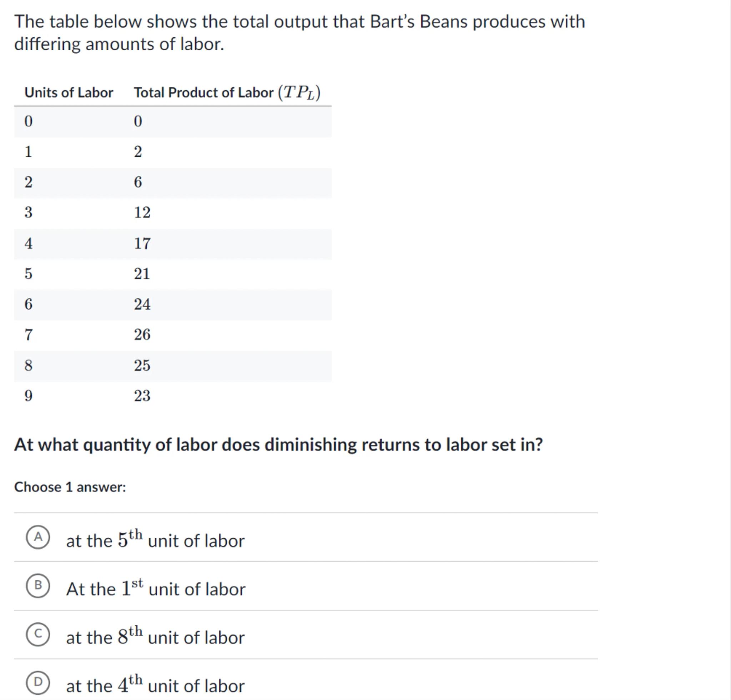Click answer text "at the 8th unit of labor"
The width and height of the screenshot is (731, 700).
coord(155,637)
